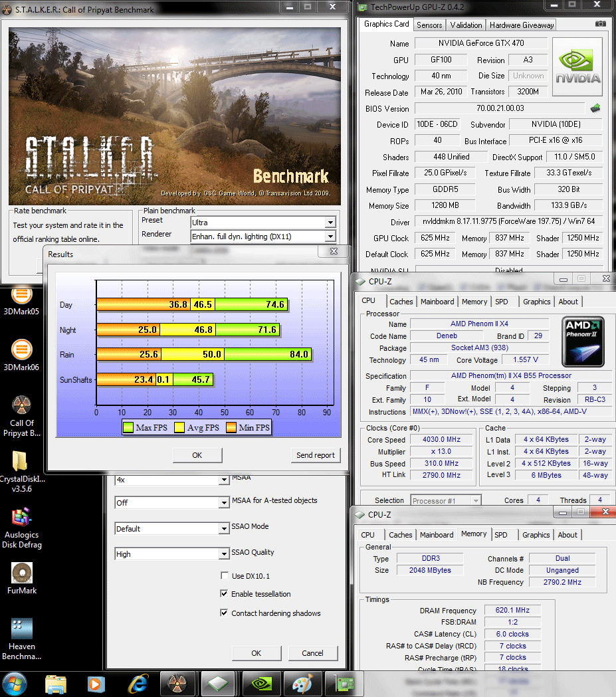Screen dimensions: 616x697
Task: Click CPU-Z Specification Phenom II X4 B55 text
Action: tap(510, 375)
